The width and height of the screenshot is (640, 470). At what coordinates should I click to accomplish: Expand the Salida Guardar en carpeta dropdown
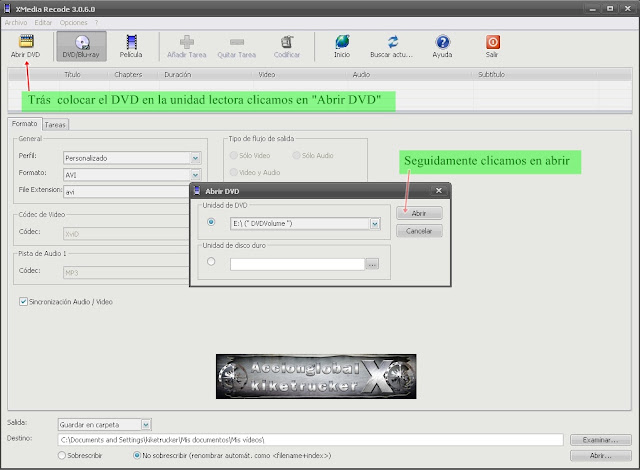click(x=146, y=425)
